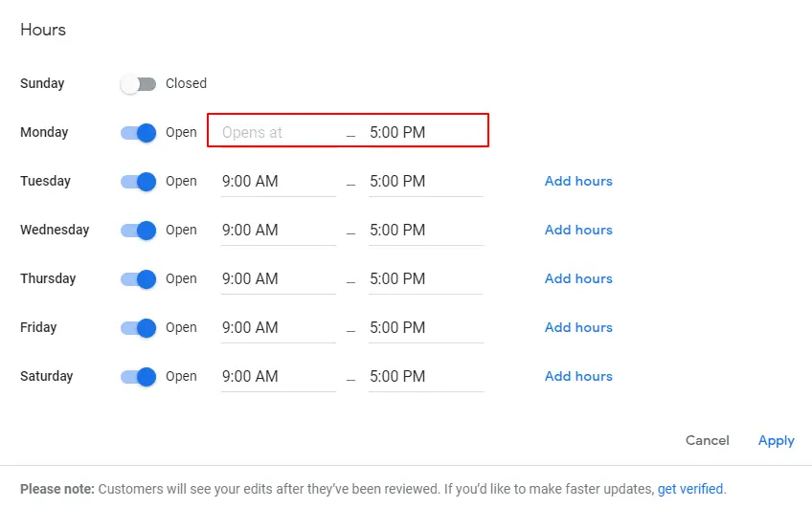Screen dimensions: 812x508
Task: Open Tuesday opening time 9:00 AM dropdown
Action: [x=278, y=182]
